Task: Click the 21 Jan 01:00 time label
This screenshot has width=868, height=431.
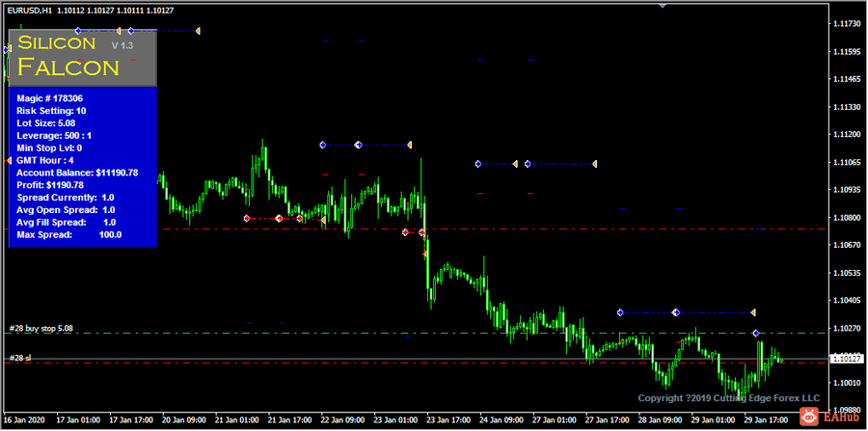Action: coord(236,420)
